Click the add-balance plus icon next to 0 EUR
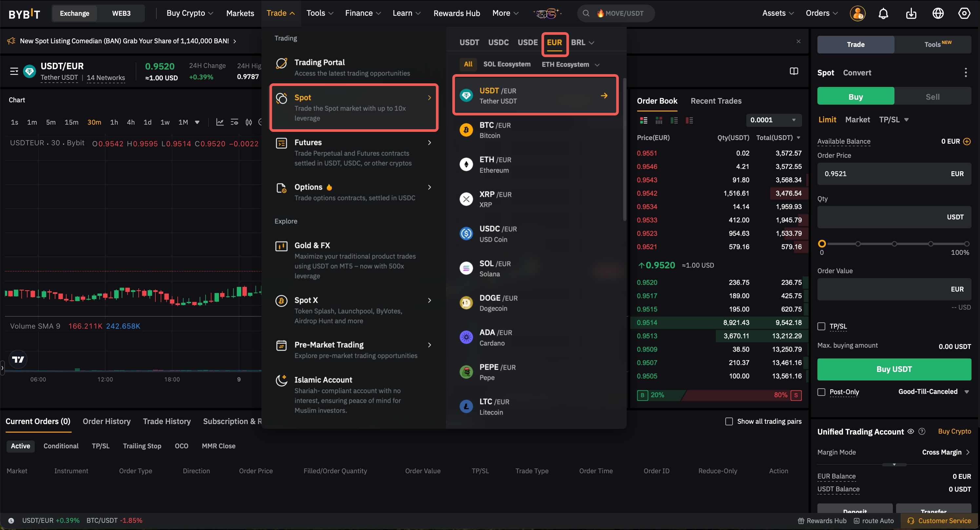This screenshot has width=980, height=530. [x=967, y=141]
